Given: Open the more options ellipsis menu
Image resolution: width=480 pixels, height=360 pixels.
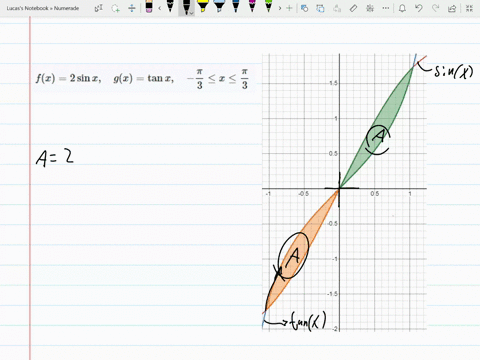Looking at the screenshot, I should pyautogui.click(x=386, y=8).
